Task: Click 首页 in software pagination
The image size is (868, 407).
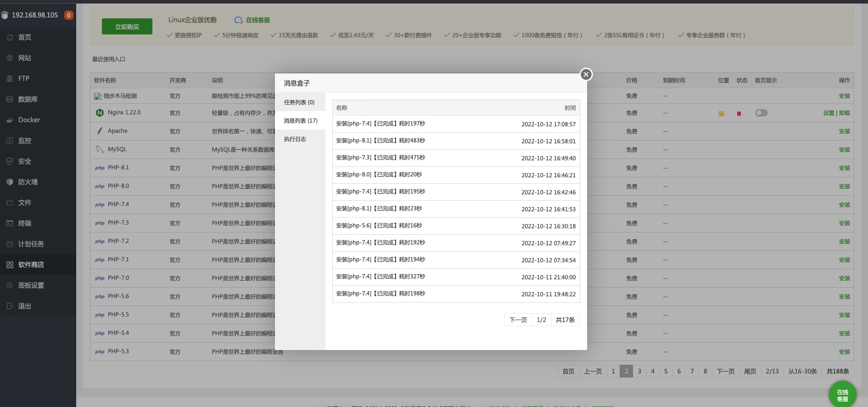Action: [568, 371]
